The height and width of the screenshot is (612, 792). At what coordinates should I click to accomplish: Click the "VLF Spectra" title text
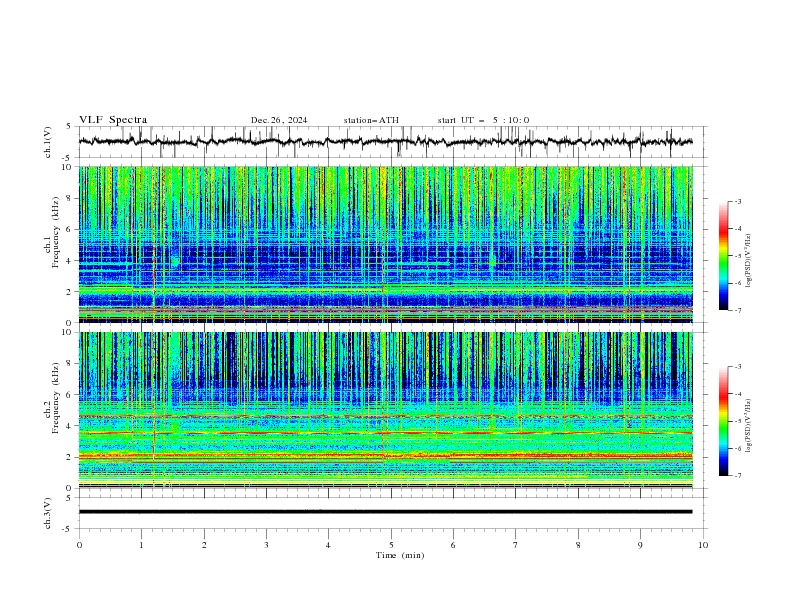(113, 120)
